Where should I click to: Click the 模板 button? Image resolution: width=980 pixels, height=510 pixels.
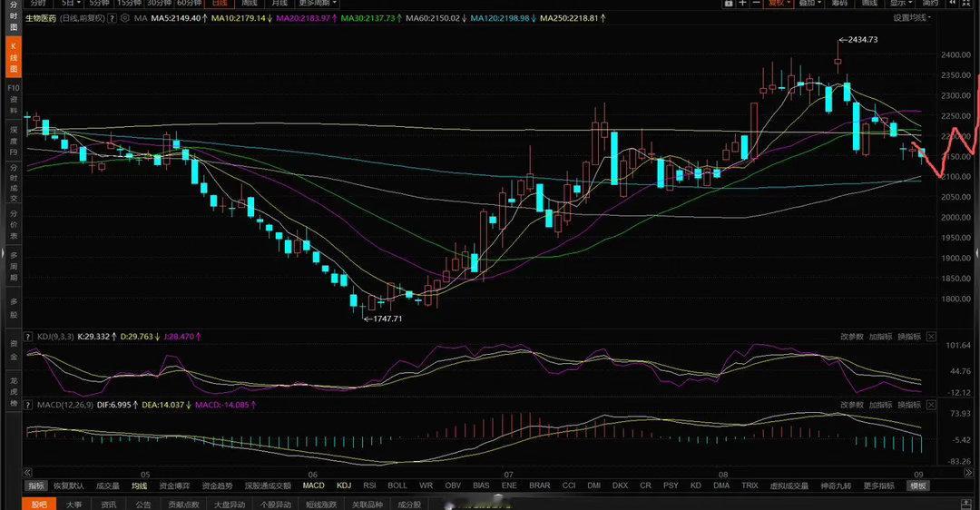coord(918,485)
